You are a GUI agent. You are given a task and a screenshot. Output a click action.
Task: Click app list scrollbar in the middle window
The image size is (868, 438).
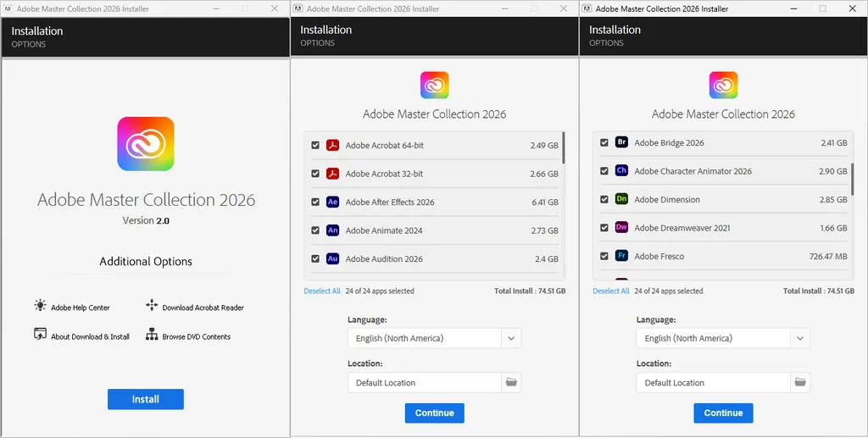click(564, 147)
